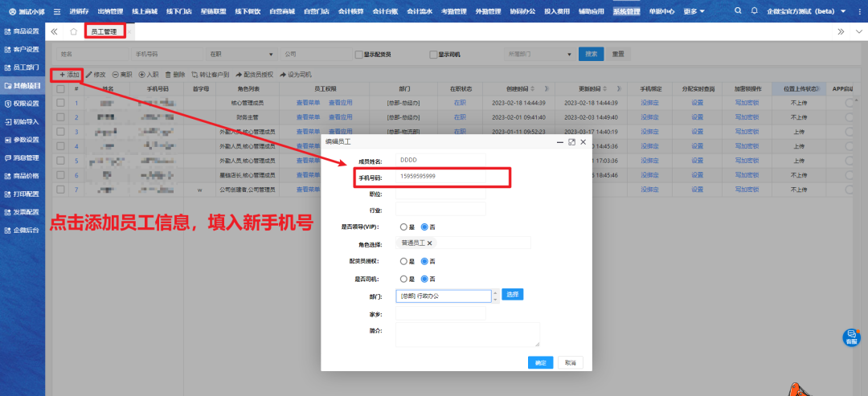Image resolution: width=868 pixels, height=396 pixels.
Task: Expand the 所属部门 dropdown filter
Action: pyautogui.click(x=537, y=55)
